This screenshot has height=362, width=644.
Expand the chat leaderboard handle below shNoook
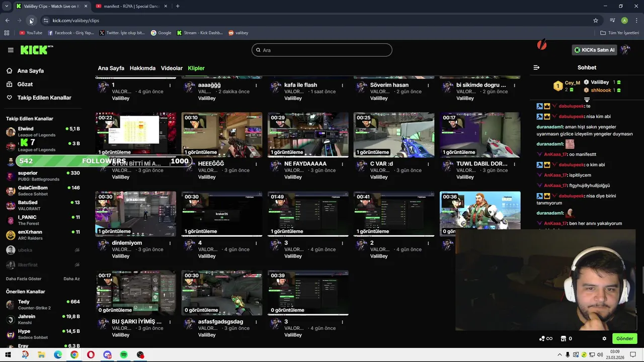tap(587, 100)
